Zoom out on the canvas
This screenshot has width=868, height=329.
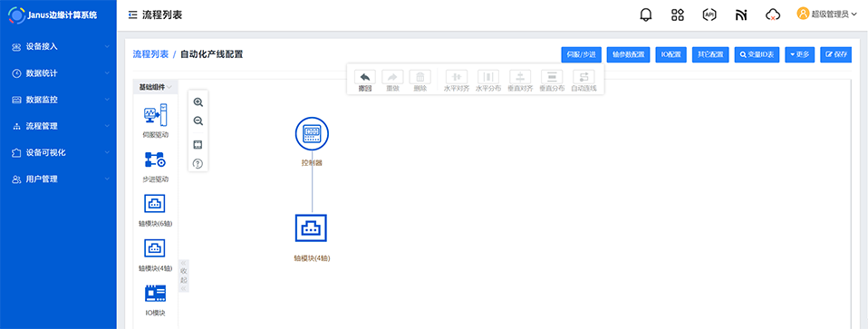198,121
